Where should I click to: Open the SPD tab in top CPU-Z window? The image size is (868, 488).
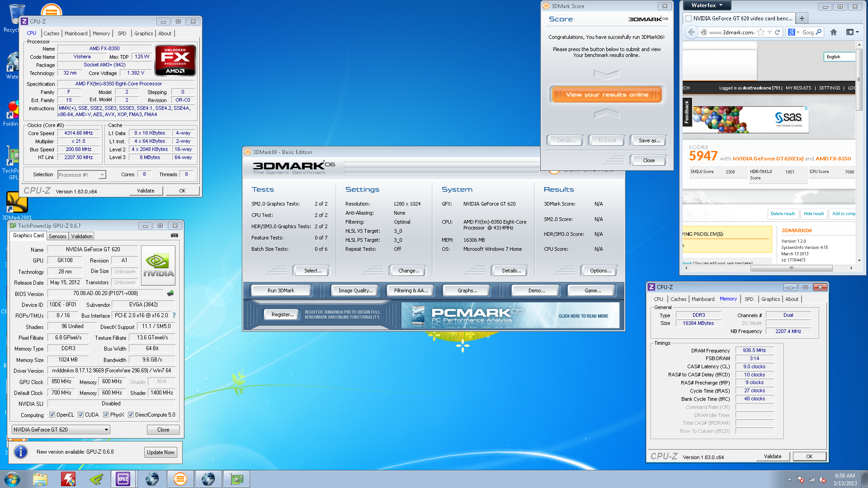click(x=122, y=33)
